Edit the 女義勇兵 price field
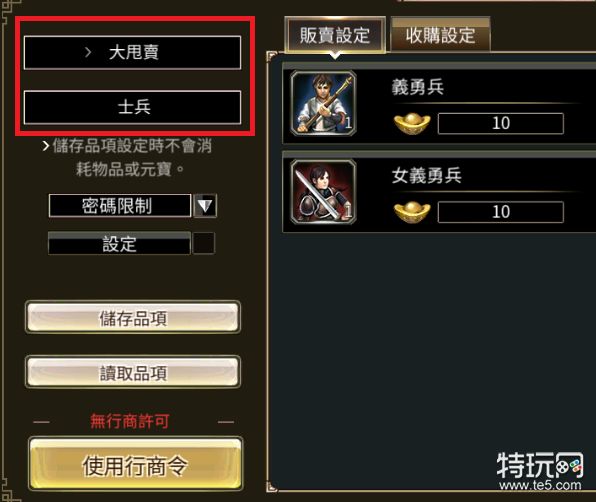 tap(501, 212)
